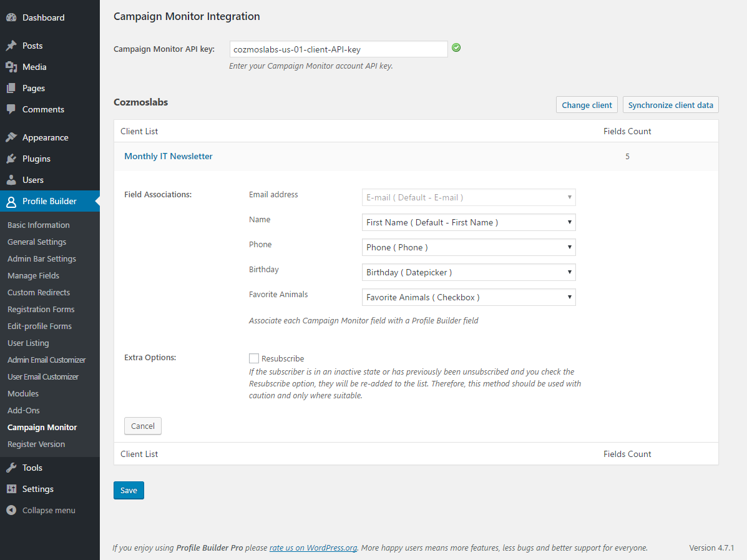
Task: Click the Posts pushpin icon
Action: coord(11,46)
